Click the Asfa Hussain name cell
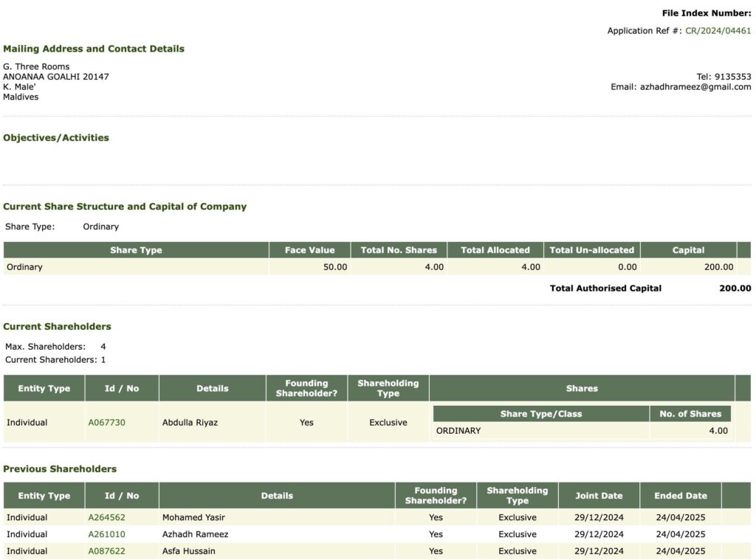 click(189, 551)
